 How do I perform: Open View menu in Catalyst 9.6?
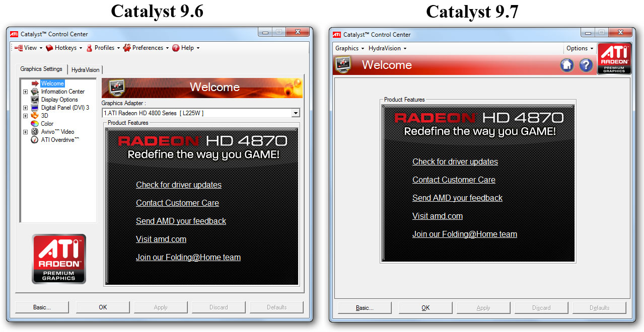pyautogui.click(x=28, y=48)
